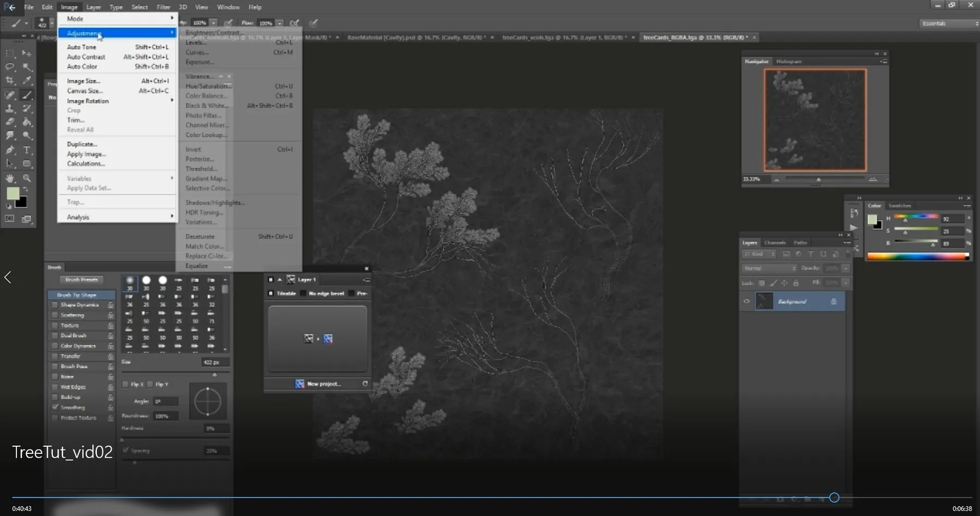Select the Move tool
This screenshot has width=980, height=516.
pos(26,53)
